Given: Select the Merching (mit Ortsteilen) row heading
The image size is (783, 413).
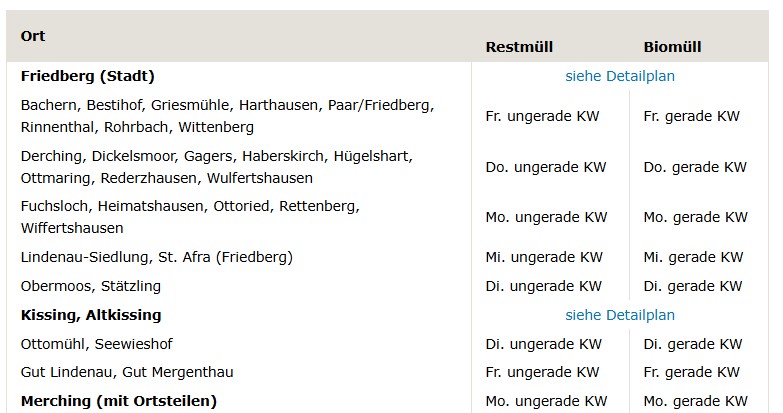Looking at the screenshot, I should point(118,401).
